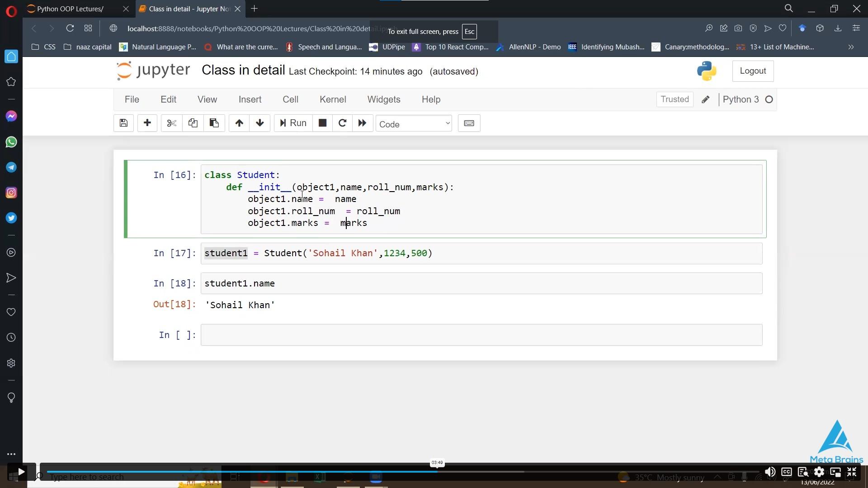
Task: Click the Logout button
Action: (753, 71)
